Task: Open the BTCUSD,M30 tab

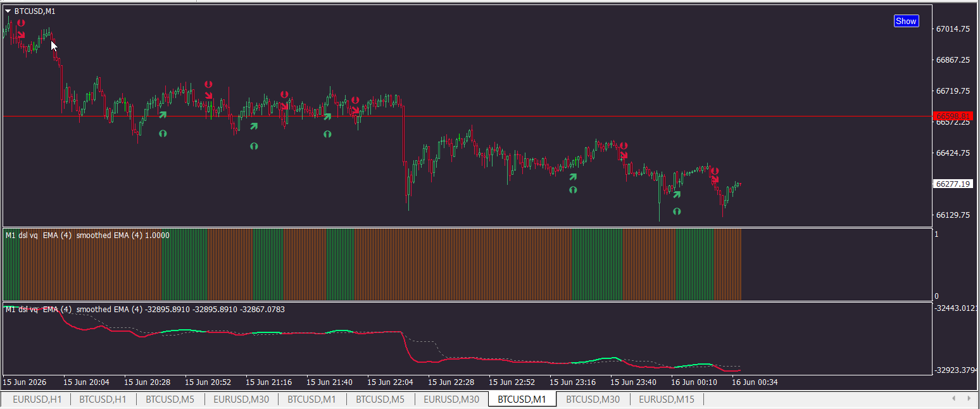Action: click(593, 400)
